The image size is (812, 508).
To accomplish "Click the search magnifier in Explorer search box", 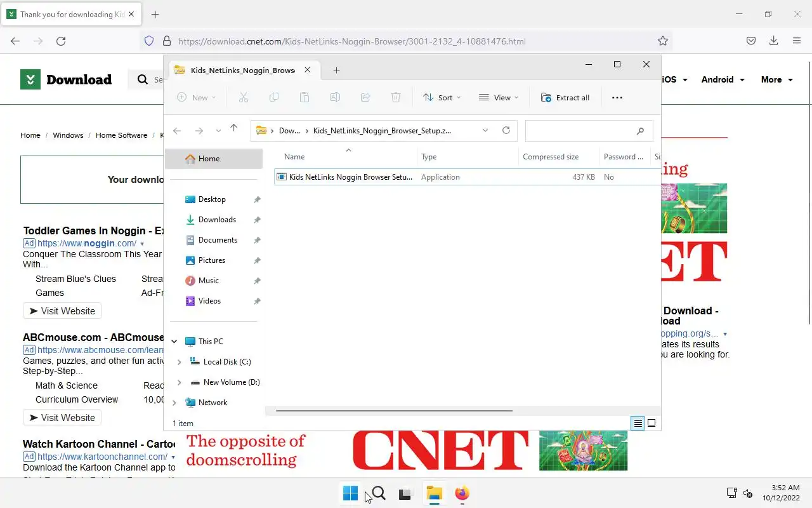I will (x=640, y=131).
